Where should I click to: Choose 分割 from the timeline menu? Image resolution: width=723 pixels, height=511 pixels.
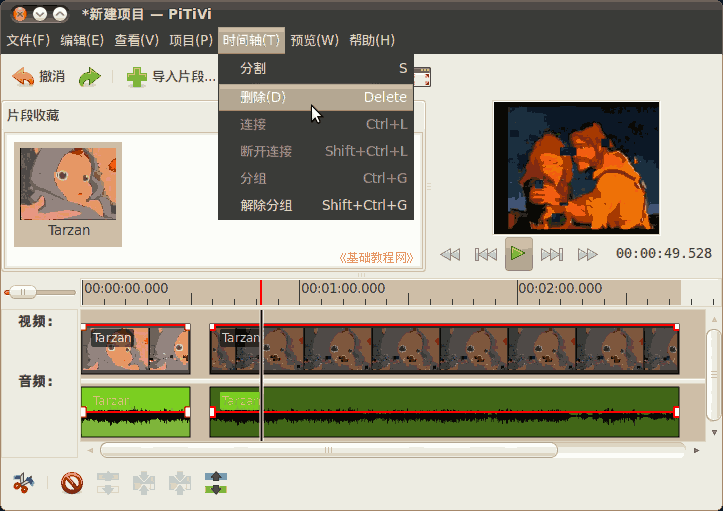click(316, 68)
